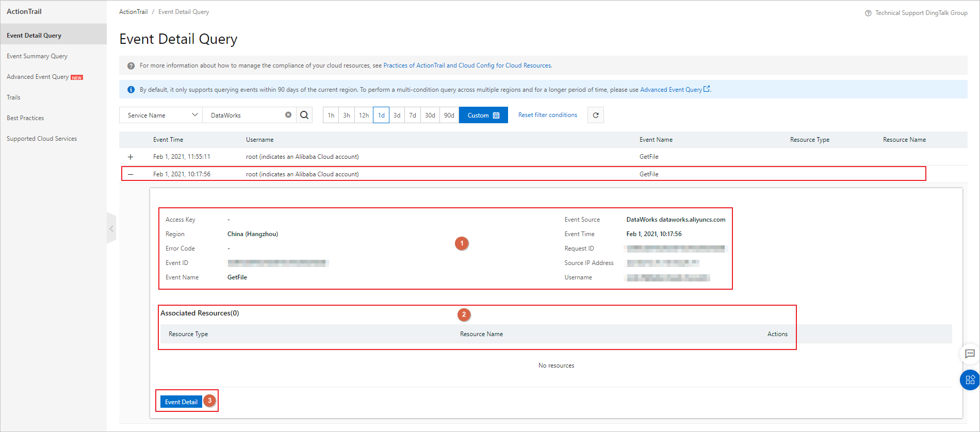The height and width of the screenshot is (432, 980).
Task: Select the 3d time range
Action: (x=397, y=115)
